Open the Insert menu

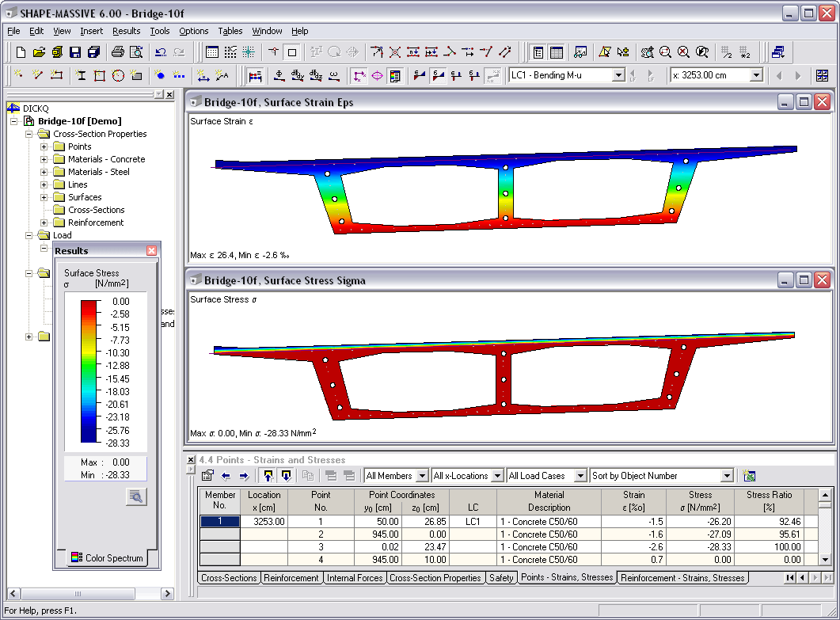coord(92,31)
